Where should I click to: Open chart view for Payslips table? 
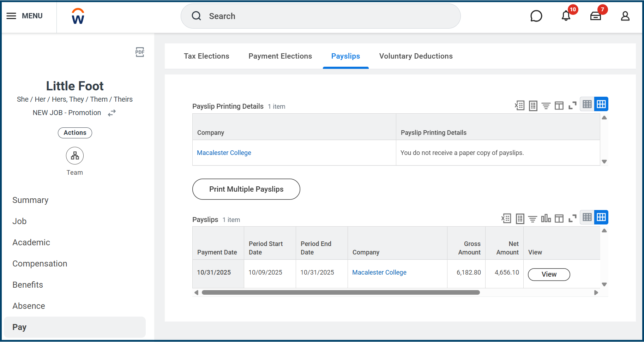546,218
